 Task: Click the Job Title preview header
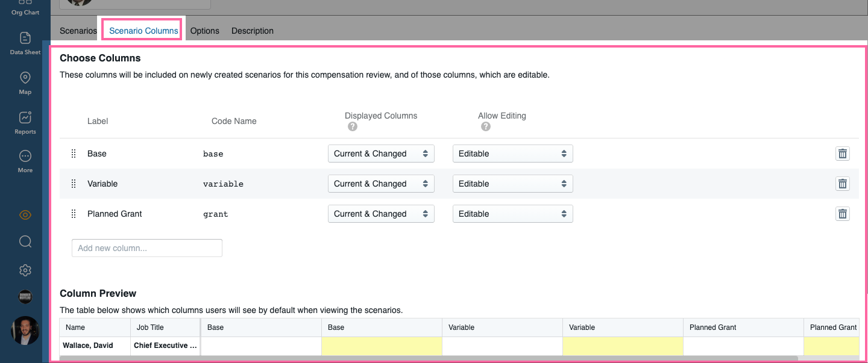pyautogui.click(x=165, y=327)
